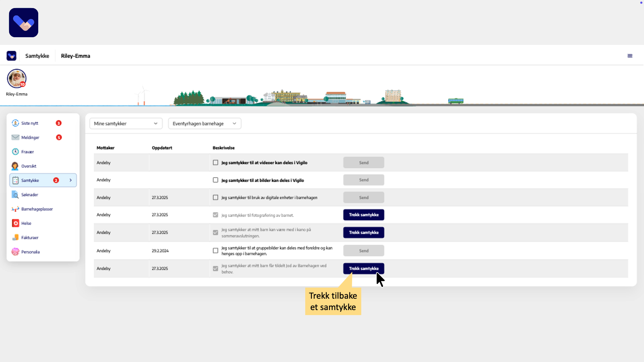Check consent for sharing bilder in Vigilo

215,180
